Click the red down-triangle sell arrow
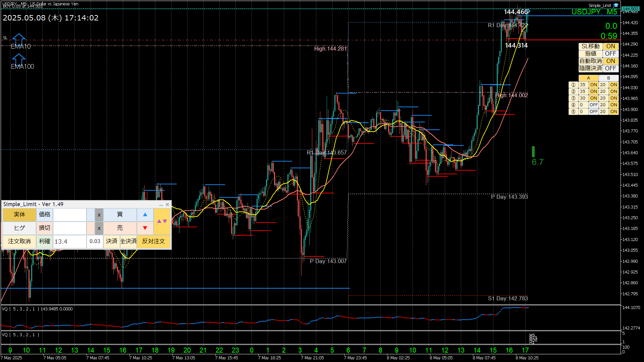This screenshot has height=362, width=644. tap(145, 228)
